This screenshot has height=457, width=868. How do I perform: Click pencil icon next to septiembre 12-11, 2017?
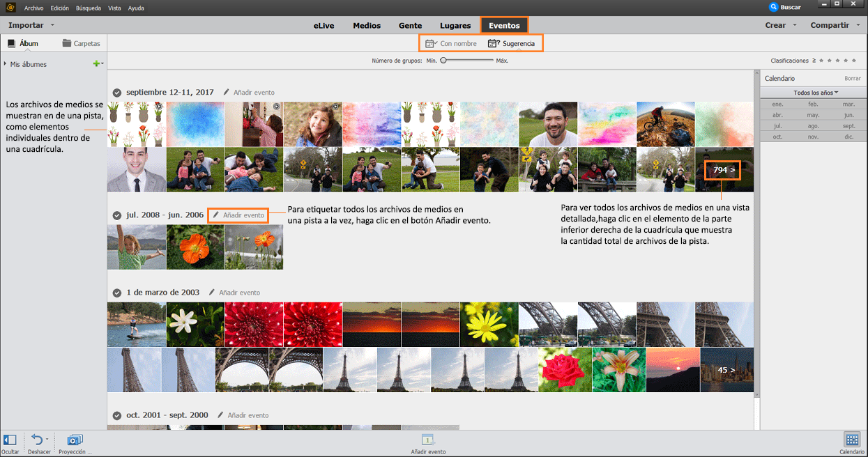point(227,92)
